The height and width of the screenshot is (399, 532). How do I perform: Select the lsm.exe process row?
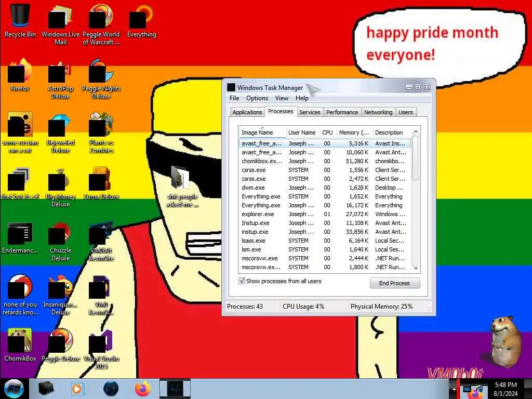point(325,249)
